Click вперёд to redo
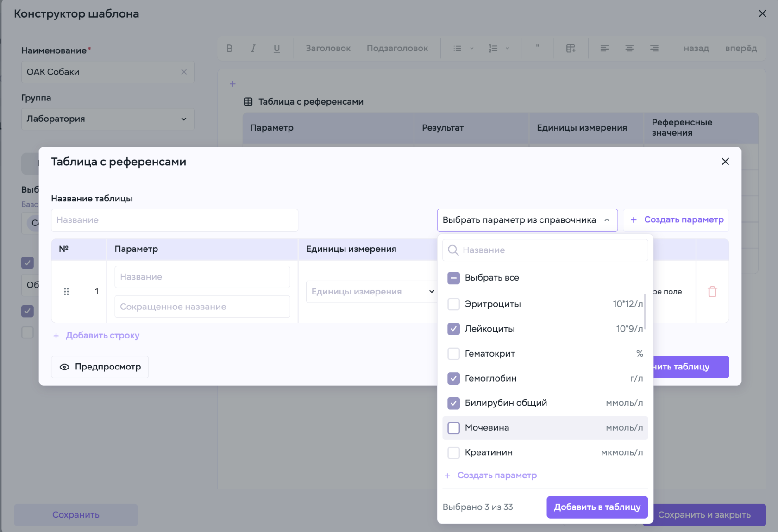 pyautogui.click(x=741, y=48)
